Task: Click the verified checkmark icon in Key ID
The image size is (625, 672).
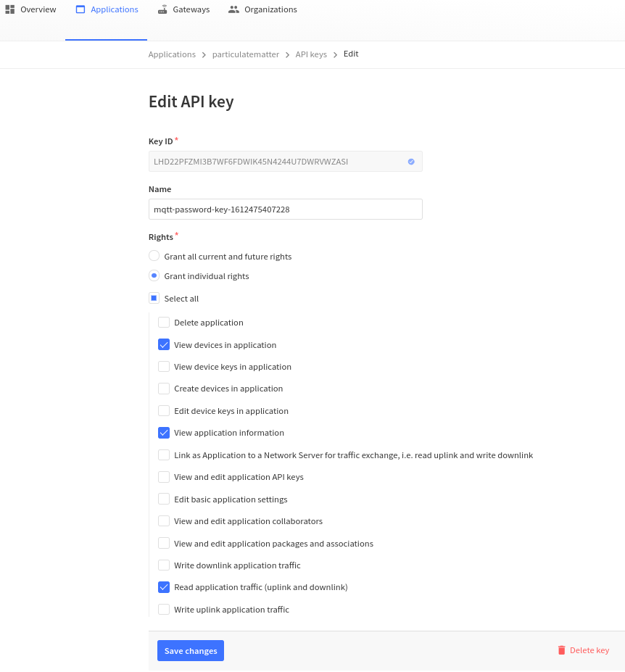Action: click(411, 162)
